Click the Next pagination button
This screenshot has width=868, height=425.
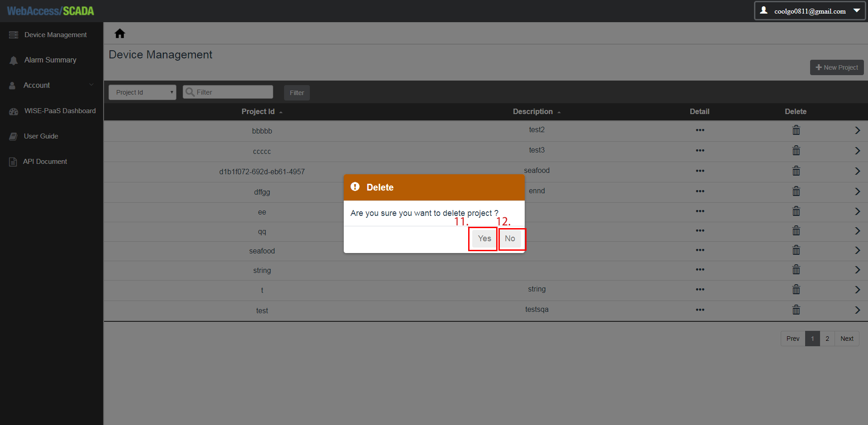click(847, 339)
